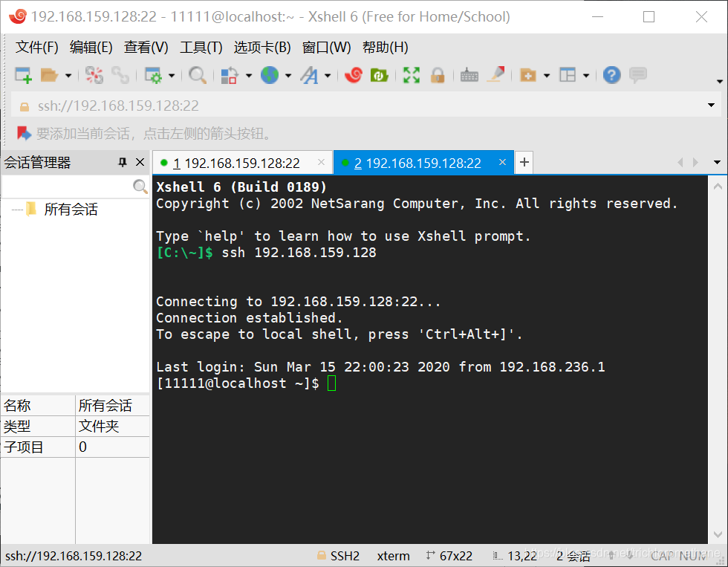This screenshot has width=728, height=567.
Task: Close the Session Manager panel
Action: [140, 162]
